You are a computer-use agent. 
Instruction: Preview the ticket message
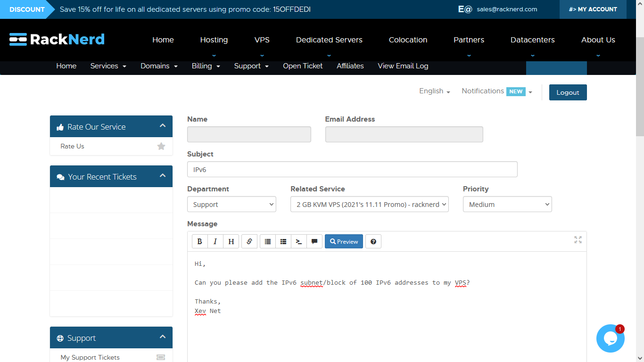(x=344, y=241)
